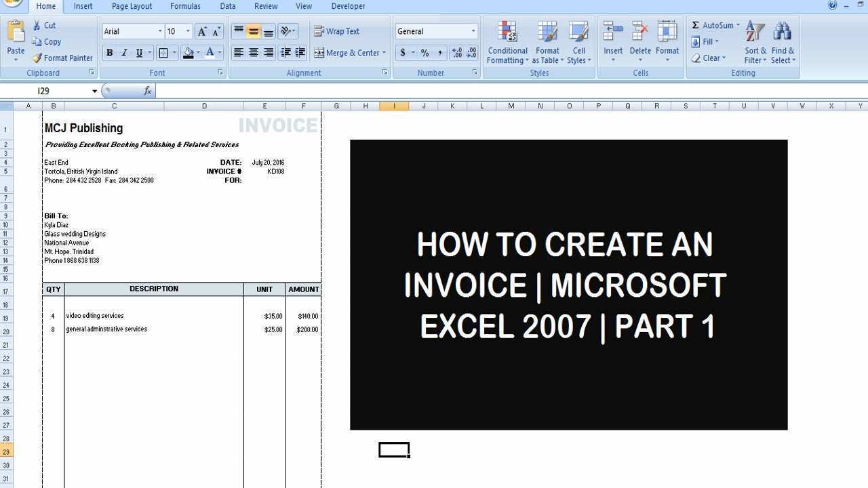Click Increase Decimal icon
Image resolution: width=868 pixels, height=488 pixels.
click(456, 53)
